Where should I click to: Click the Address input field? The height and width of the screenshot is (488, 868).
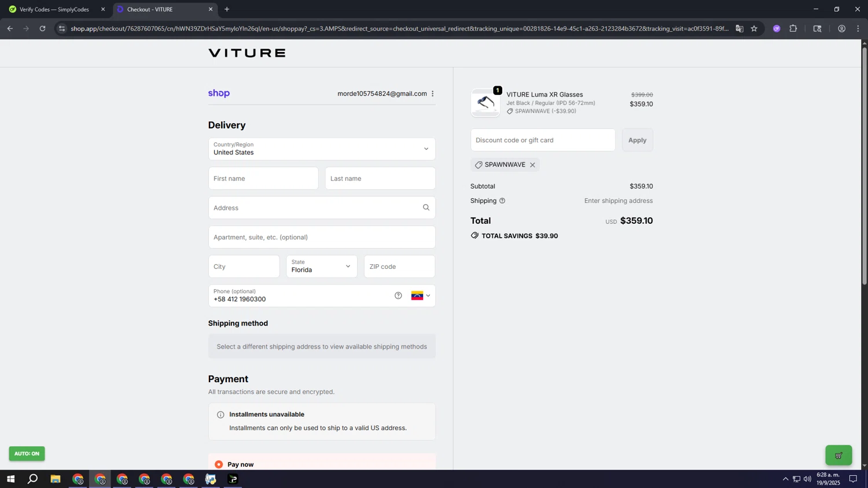322,208
